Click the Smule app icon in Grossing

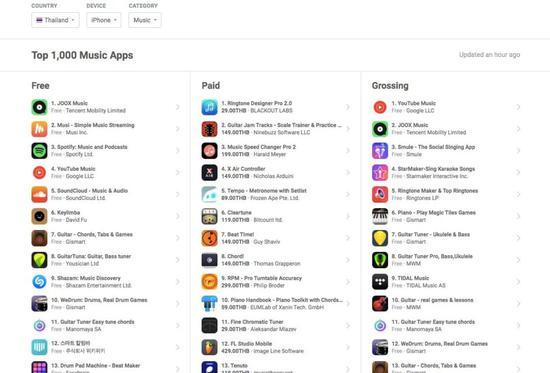coord(380,151)
